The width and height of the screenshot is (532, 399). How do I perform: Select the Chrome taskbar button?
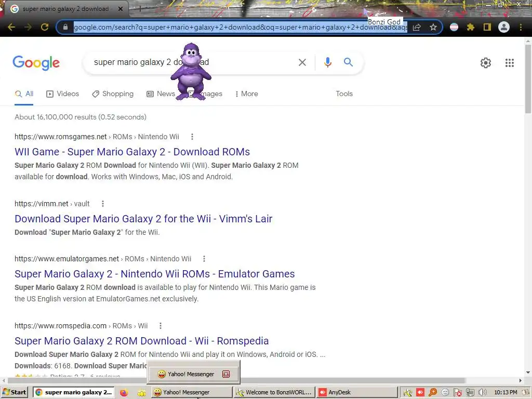coord(74,392)
